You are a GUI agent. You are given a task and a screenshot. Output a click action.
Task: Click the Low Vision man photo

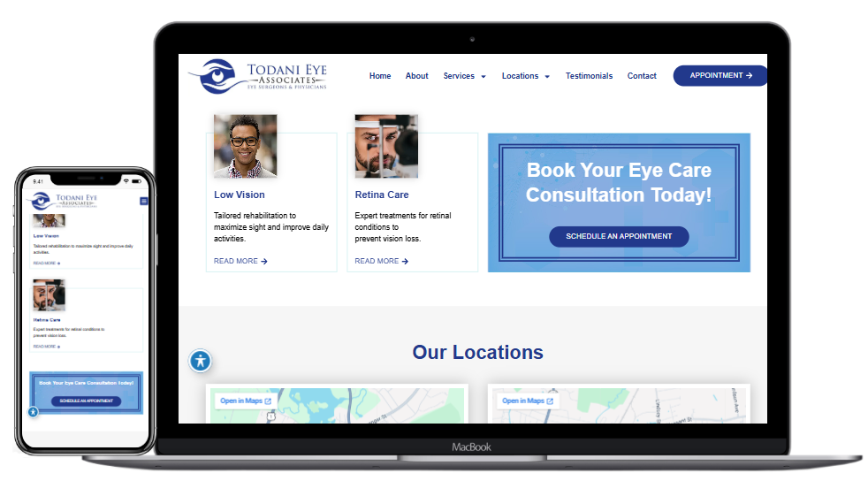(245, 146)
